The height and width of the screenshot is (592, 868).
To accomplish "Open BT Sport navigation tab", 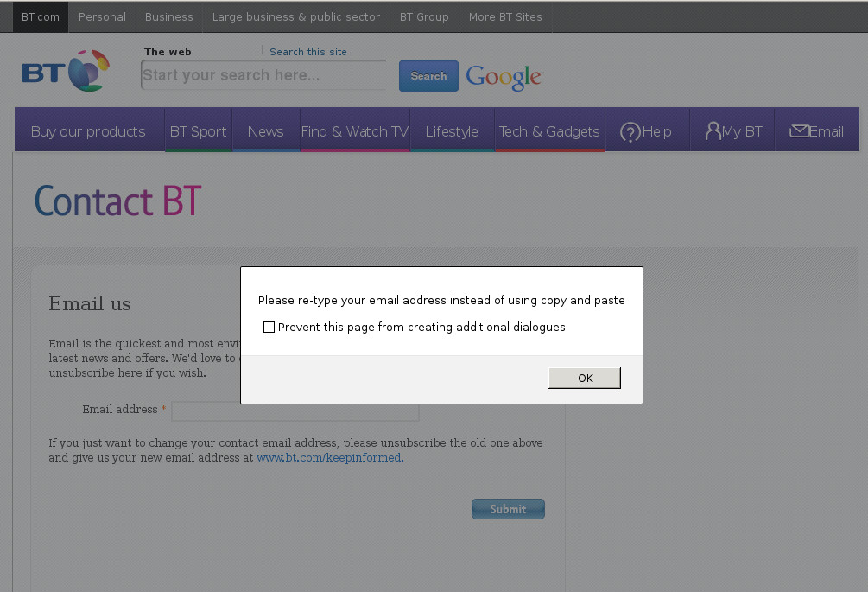I will [198, 131].
